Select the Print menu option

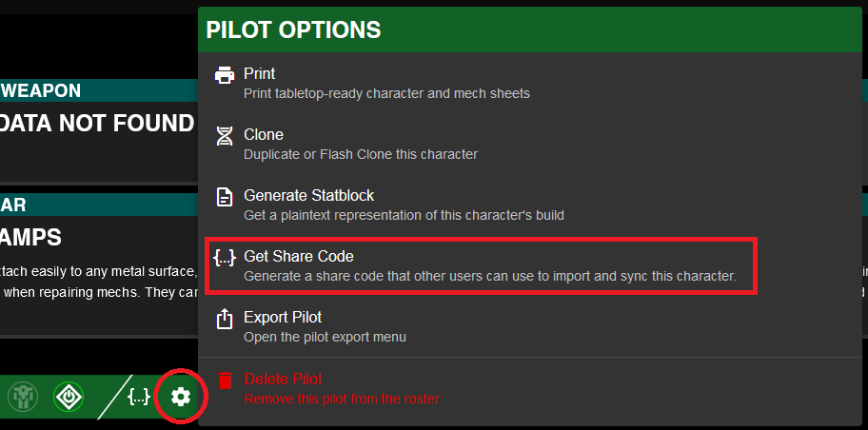pos(260,73)
